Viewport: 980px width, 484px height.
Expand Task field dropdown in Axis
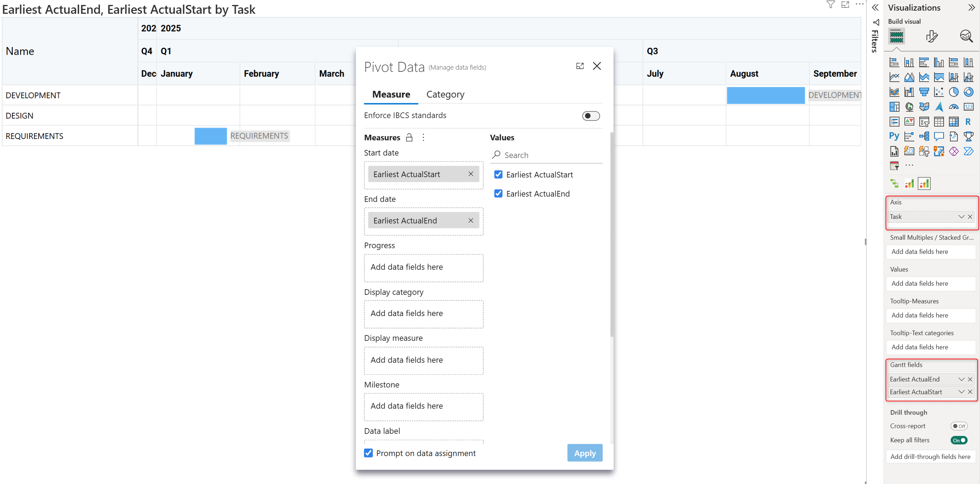click(x=961, y=217)
